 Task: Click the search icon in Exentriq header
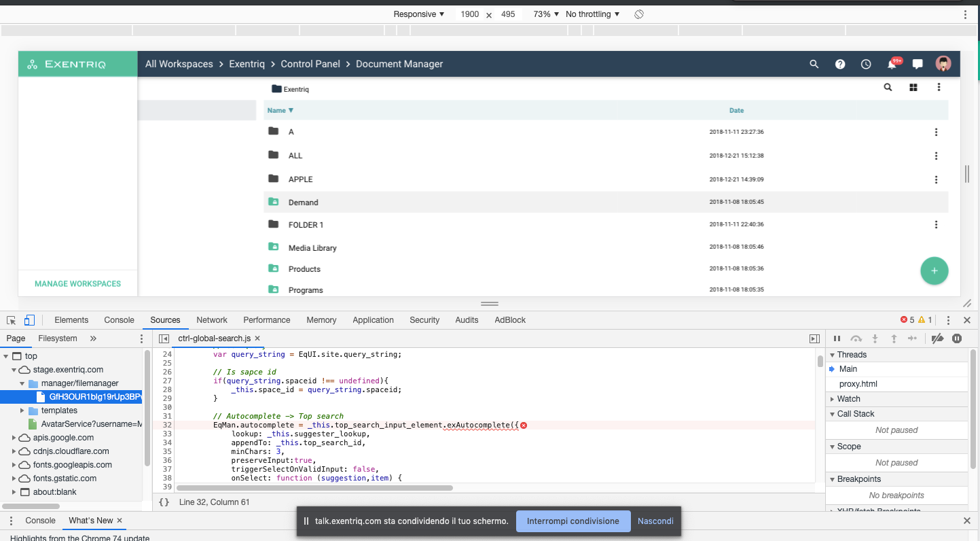pyautogui.click(x=814, y=64)
